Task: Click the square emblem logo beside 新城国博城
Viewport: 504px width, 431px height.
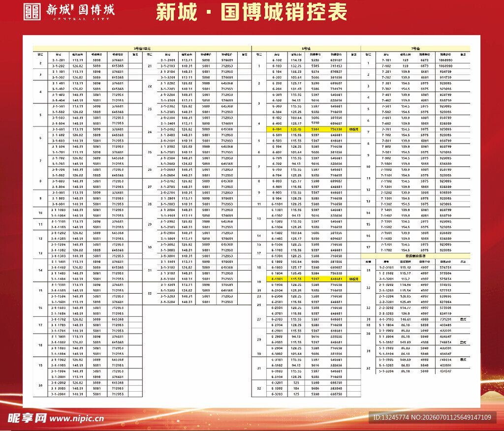Action: click(x=32, y=12)
